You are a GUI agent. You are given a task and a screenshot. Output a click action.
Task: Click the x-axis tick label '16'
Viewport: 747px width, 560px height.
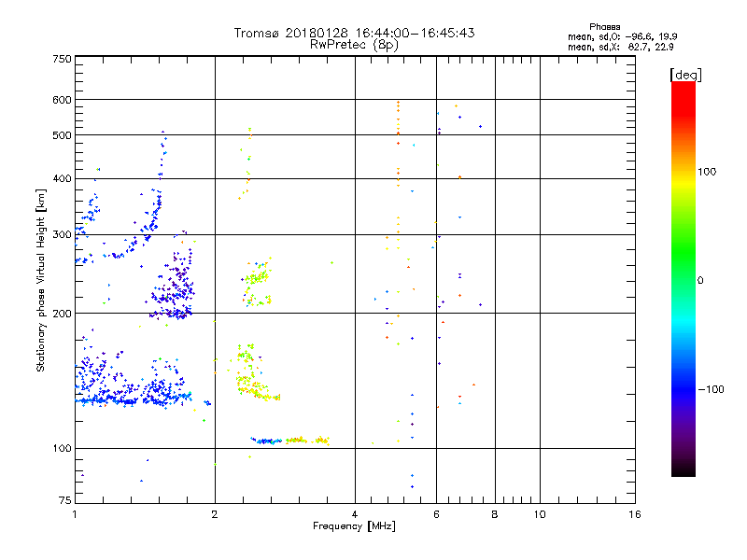pyautogui.click(x=635, y=514)
